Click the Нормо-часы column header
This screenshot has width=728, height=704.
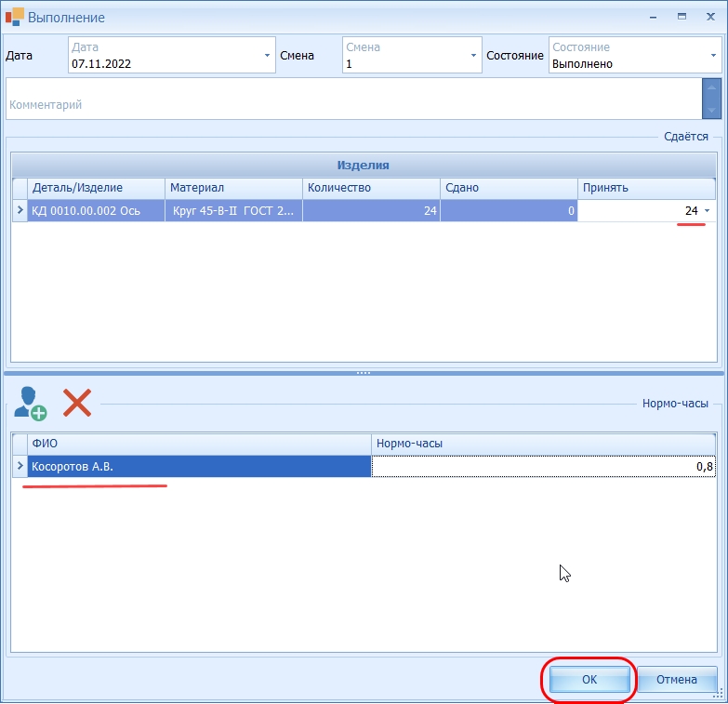click(543, 444)
